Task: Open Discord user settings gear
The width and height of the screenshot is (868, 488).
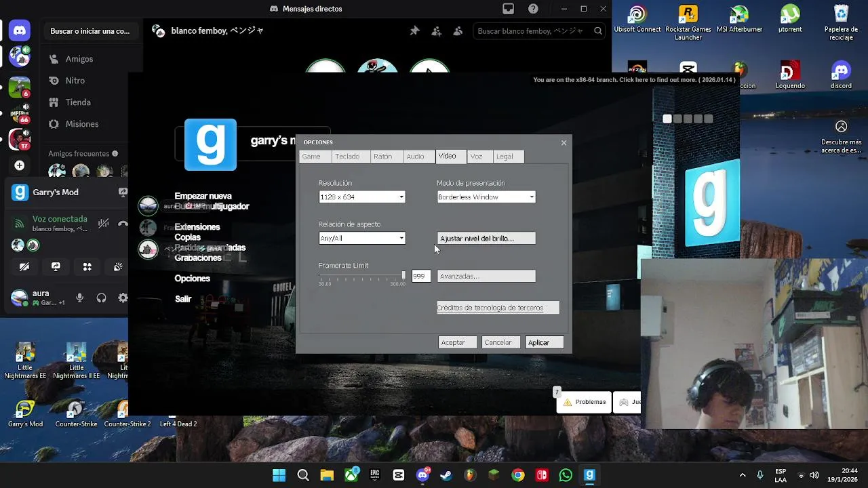Action: (123, 298)
